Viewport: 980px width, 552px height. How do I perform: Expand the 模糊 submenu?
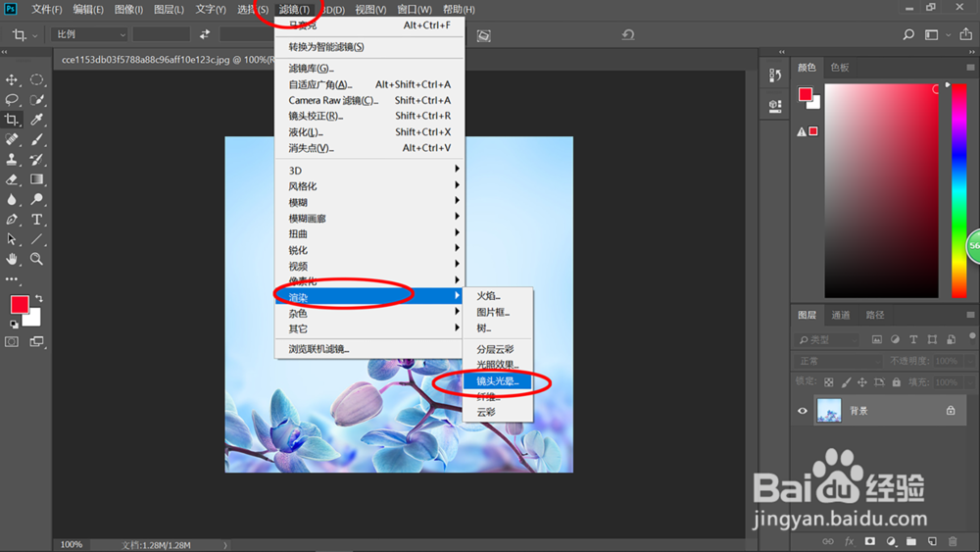pyautogui.click(x=369, y=202)
